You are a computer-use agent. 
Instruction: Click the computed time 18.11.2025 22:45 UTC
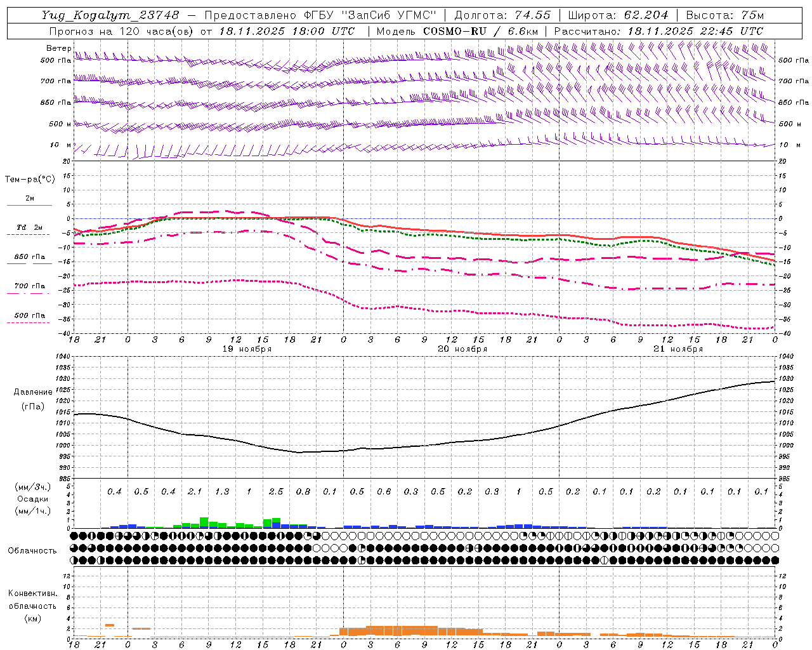click(695, 31)
